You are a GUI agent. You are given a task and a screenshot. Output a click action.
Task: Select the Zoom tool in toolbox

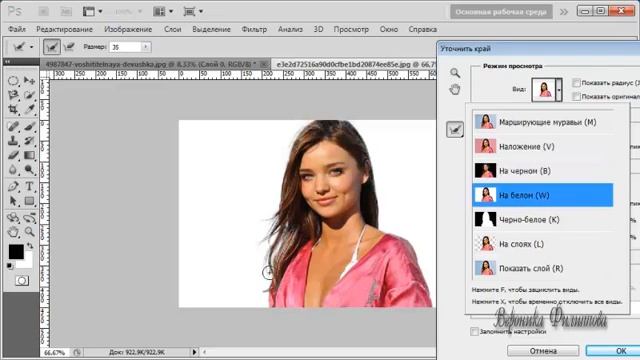coord(29,232)
